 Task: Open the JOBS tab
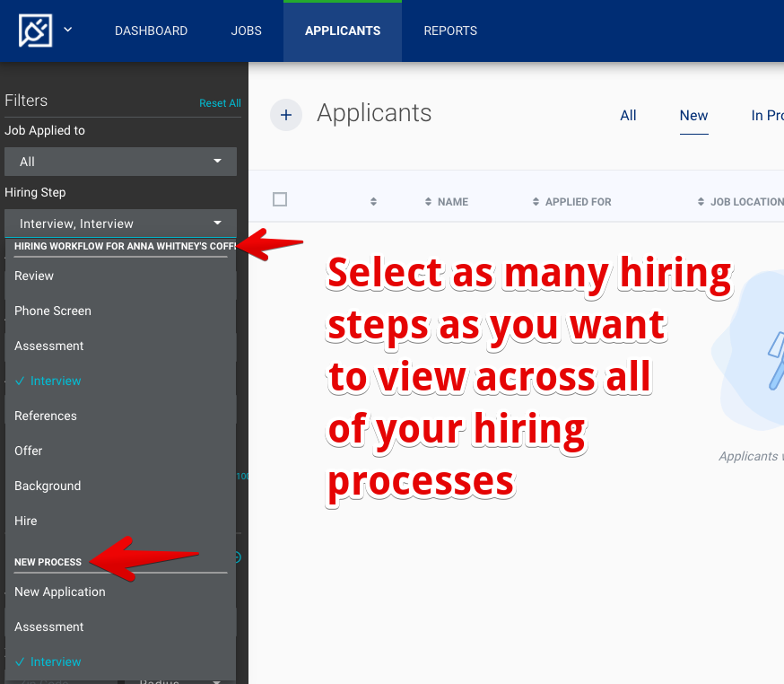pos(246,30)
